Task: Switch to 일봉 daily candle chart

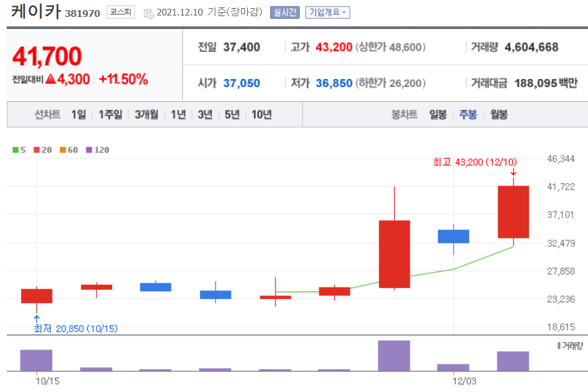Action: coord(438,114)
